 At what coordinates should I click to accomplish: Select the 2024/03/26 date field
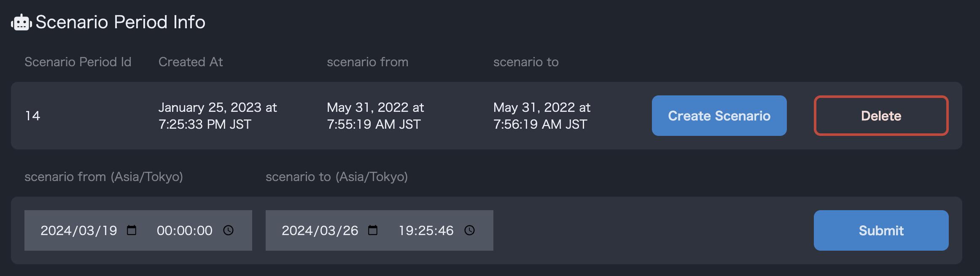click(320, 230)
